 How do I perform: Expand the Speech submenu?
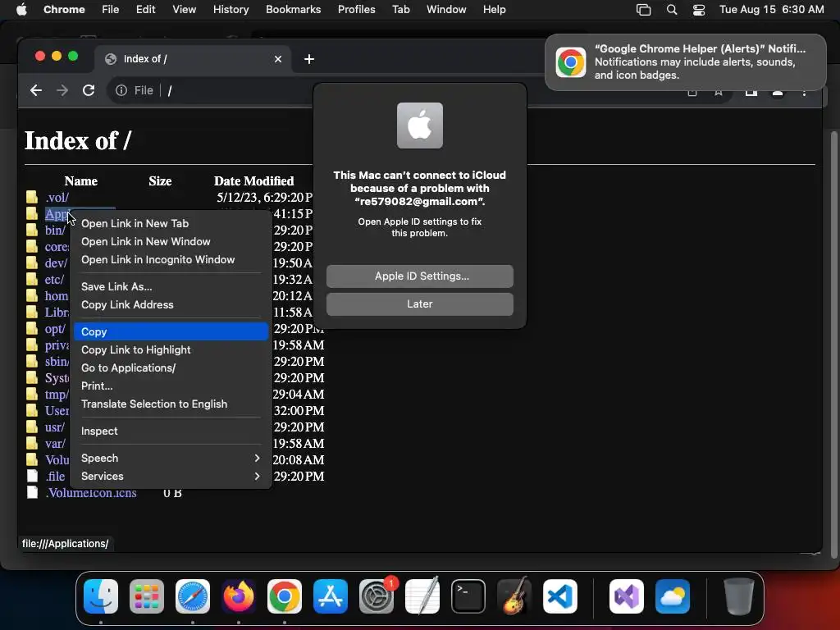click(x=171, y=458)
